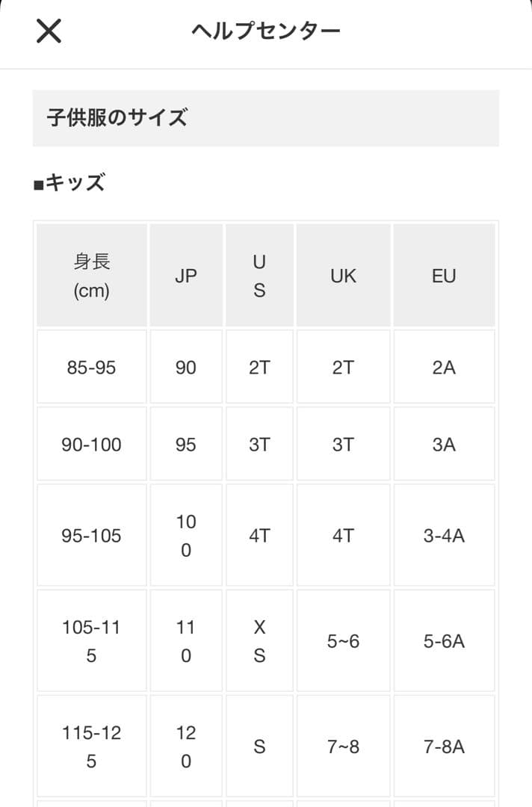Image resolution: width=532 pixels, height=807 pixels.
Task: Click the UK column header
Action: 343,276
